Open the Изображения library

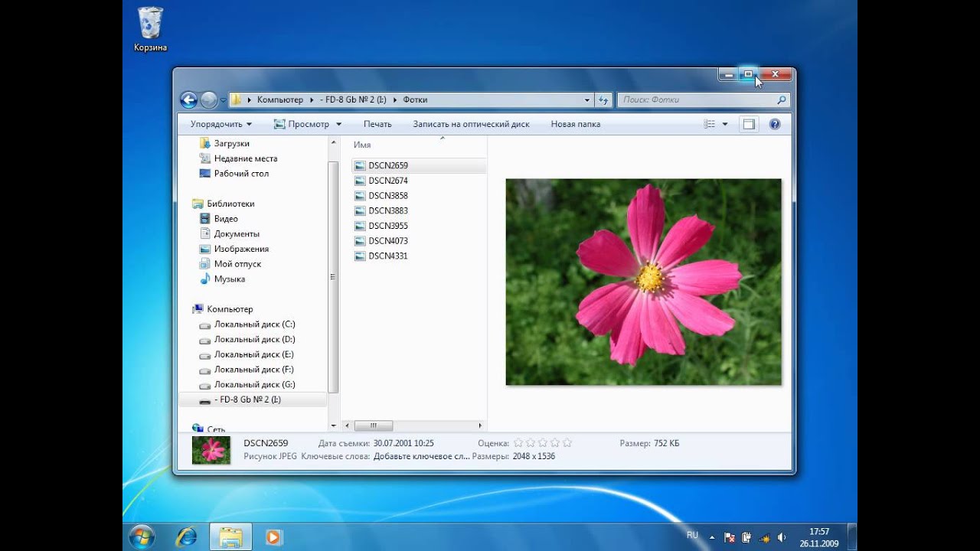pos(241,249)
